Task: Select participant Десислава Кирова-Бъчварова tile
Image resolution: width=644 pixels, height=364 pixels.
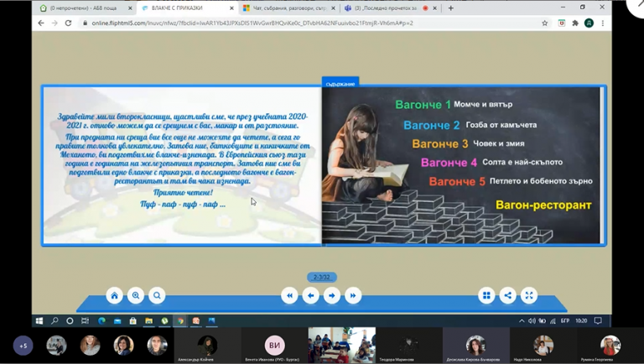Action: 476,346
